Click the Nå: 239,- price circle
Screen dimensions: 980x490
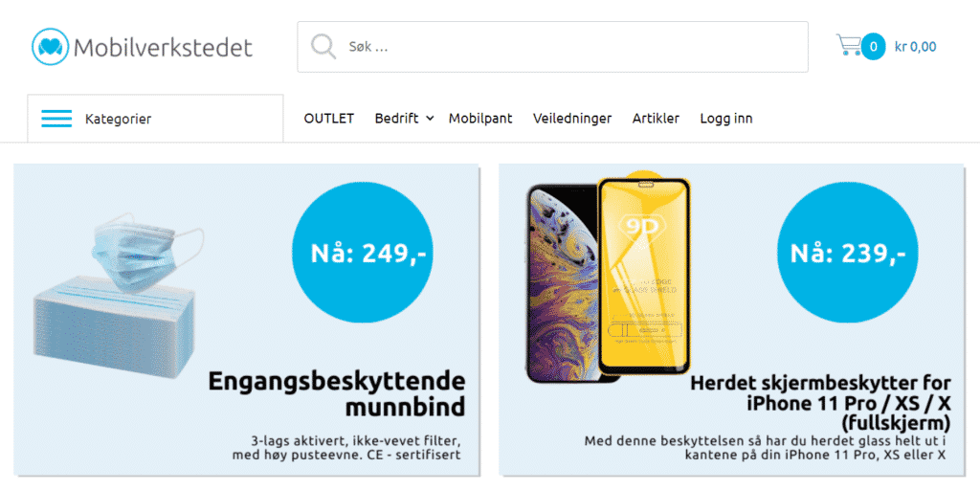coord(848,254)
